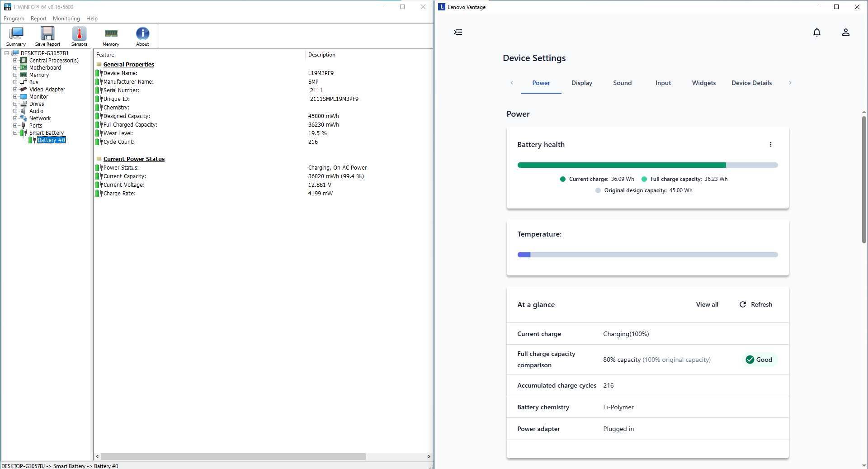This screenshot has height=469, width=868.
Task: Click the Battery chemistry value Li-Polymer
Action: (x=618, y=407)
